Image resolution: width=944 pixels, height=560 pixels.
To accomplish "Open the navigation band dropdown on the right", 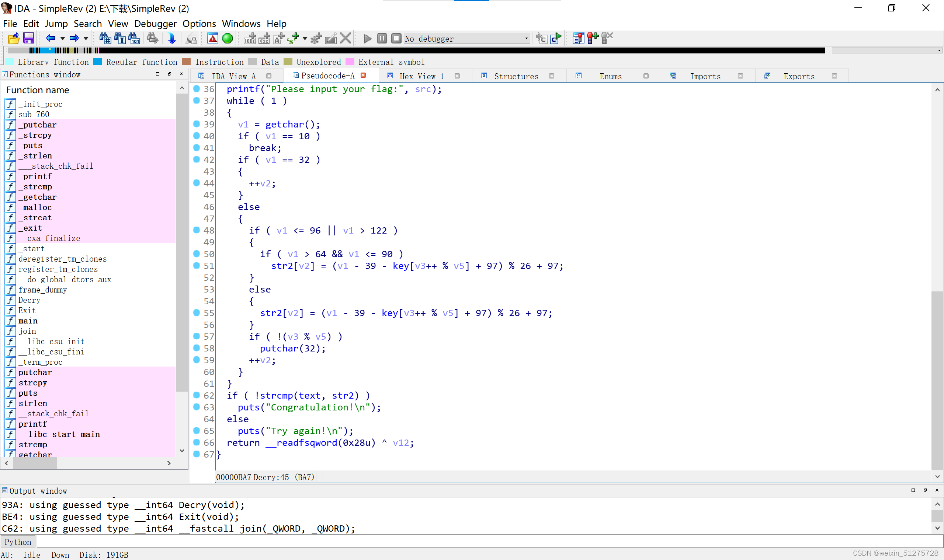I will (887, 50).
